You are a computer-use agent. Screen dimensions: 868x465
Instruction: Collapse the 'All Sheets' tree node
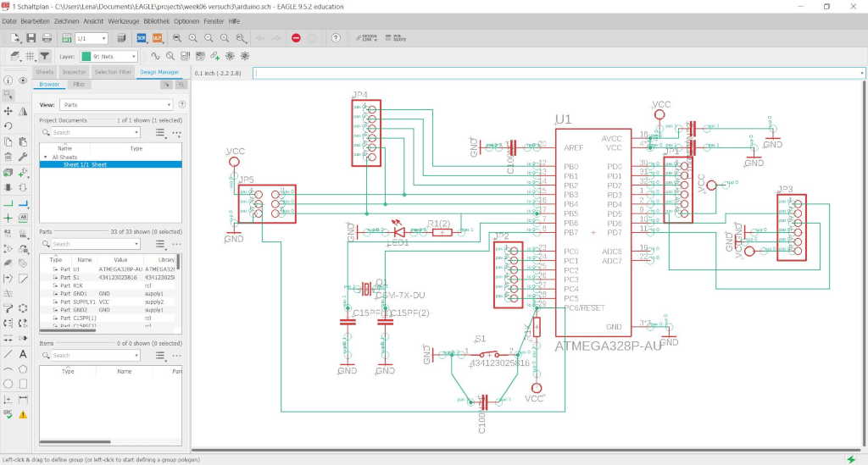pos(46,157)
